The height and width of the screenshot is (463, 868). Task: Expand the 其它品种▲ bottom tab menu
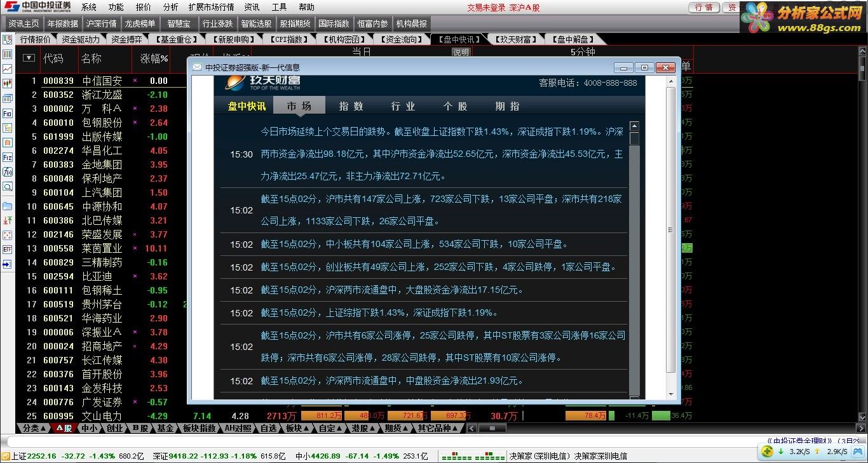tap(437, 428)
